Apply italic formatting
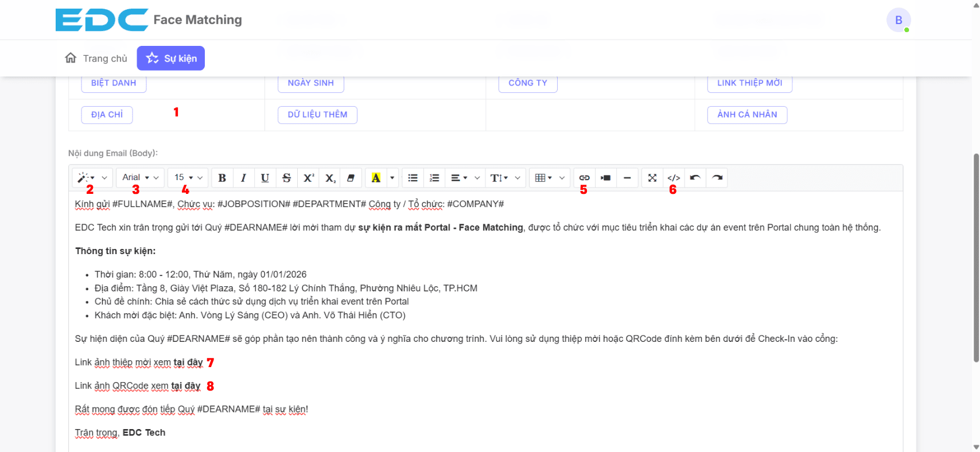The width and height of the screenshot is (980, 452). pos(243,178)
